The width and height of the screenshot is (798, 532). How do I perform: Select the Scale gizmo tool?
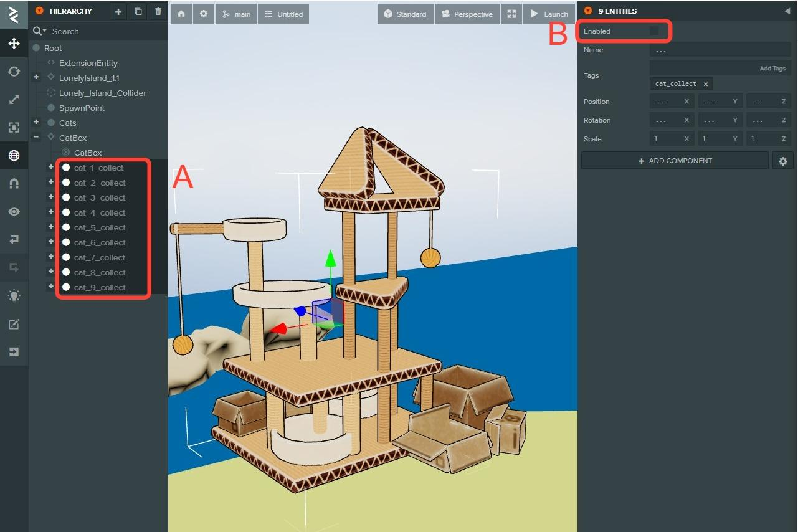(x=14, y=100)
